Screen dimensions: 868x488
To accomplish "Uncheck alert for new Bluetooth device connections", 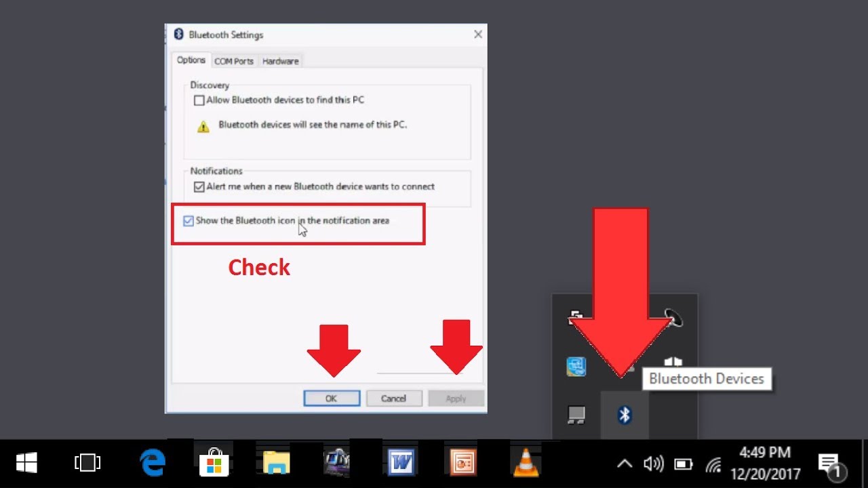I will coord(199,186).
